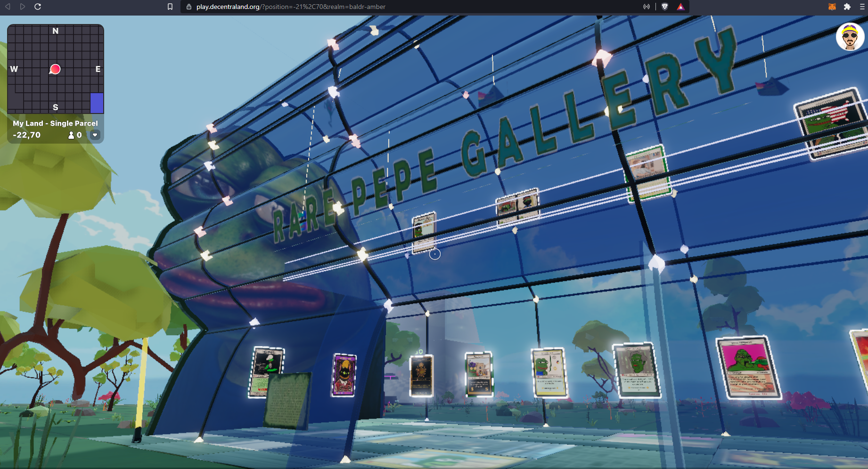Open the extensions puzzle-piece menu
Image resolution: width=868 pixels, height=469 pixels.
847,7
